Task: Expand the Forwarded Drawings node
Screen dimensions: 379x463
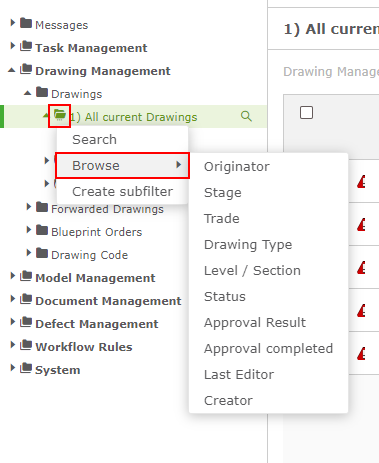Action: [x=29, y=207]
